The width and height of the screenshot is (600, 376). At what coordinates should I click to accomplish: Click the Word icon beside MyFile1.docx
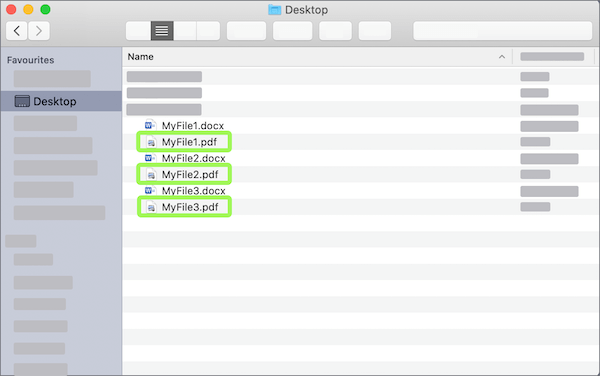pos(150,125)
